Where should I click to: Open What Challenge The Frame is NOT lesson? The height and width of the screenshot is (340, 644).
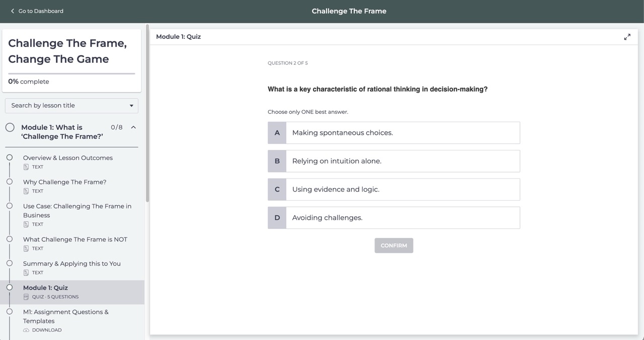[x=75, y=239]
